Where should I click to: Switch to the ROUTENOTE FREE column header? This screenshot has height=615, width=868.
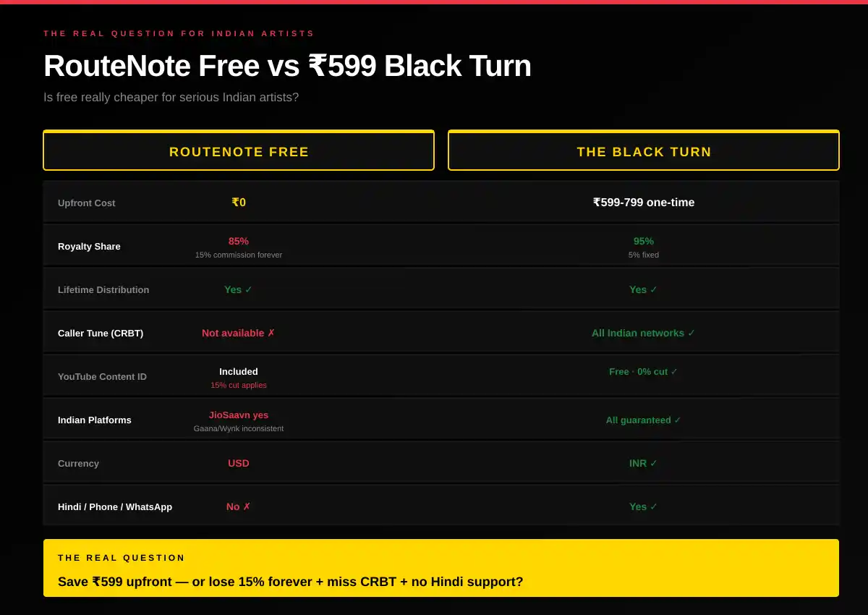(239, 150)
